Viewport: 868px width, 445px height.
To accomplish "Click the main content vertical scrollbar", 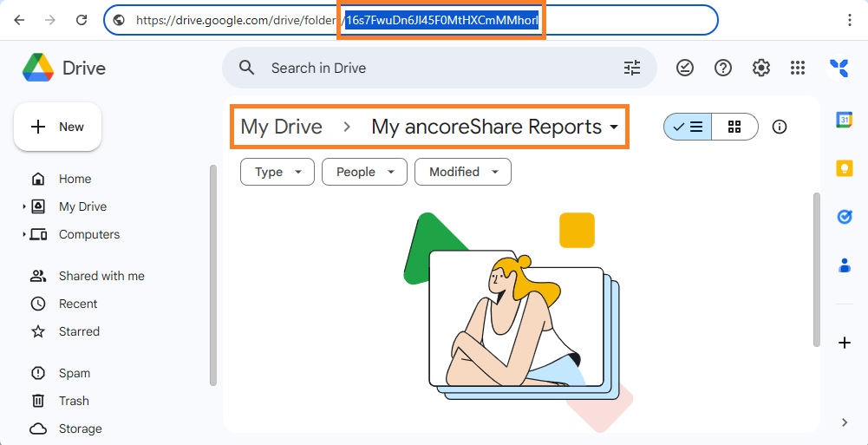I will [817, 270].
